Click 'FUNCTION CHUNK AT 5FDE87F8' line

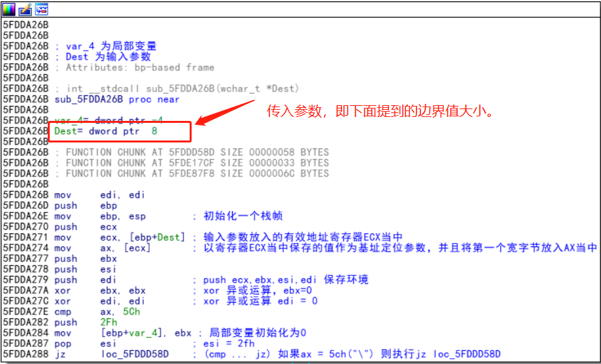click(x=192, y=174)
